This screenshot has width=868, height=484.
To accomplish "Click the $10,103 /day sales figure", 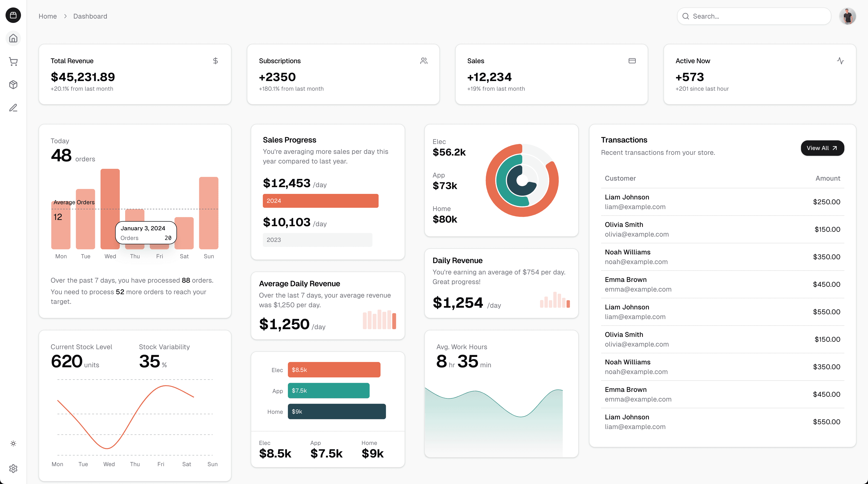I will point(295,222).
